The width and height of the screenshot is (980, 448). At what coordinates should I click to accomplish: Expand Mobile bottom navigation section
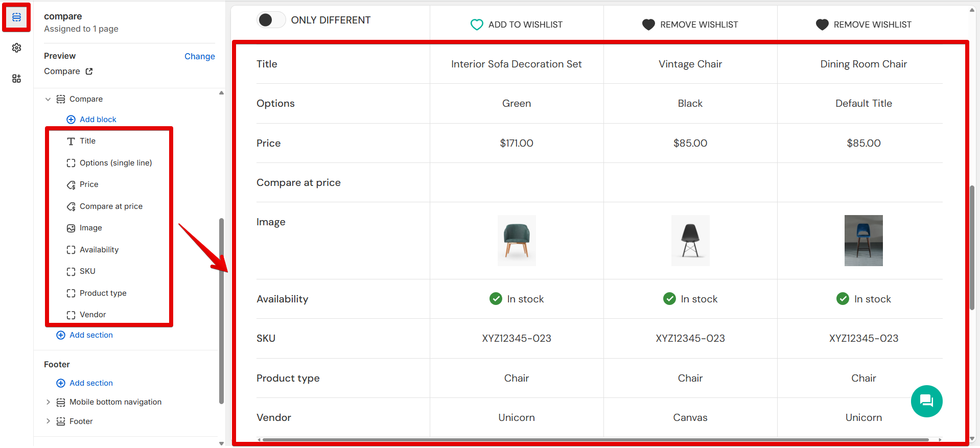coord(48,402)
